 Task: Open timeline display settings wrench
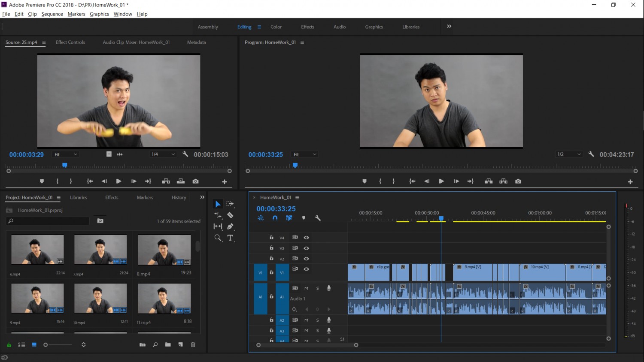(318, 218)
